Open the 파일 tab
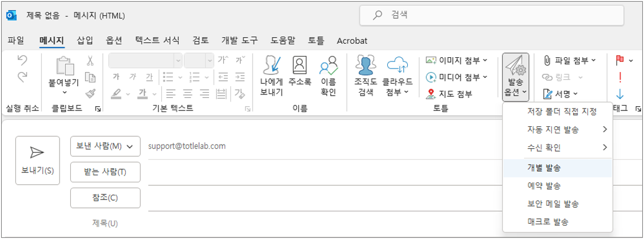Image resolution: width=644 pixels, height=239 pixels. point(15,40)
